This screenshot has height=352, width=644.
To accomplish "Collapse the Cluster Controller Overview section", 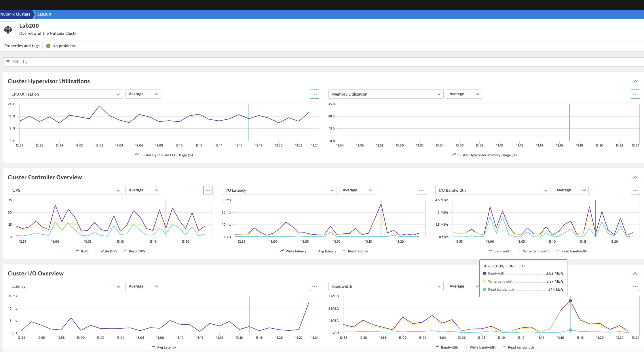I will [x=635, y=178].
